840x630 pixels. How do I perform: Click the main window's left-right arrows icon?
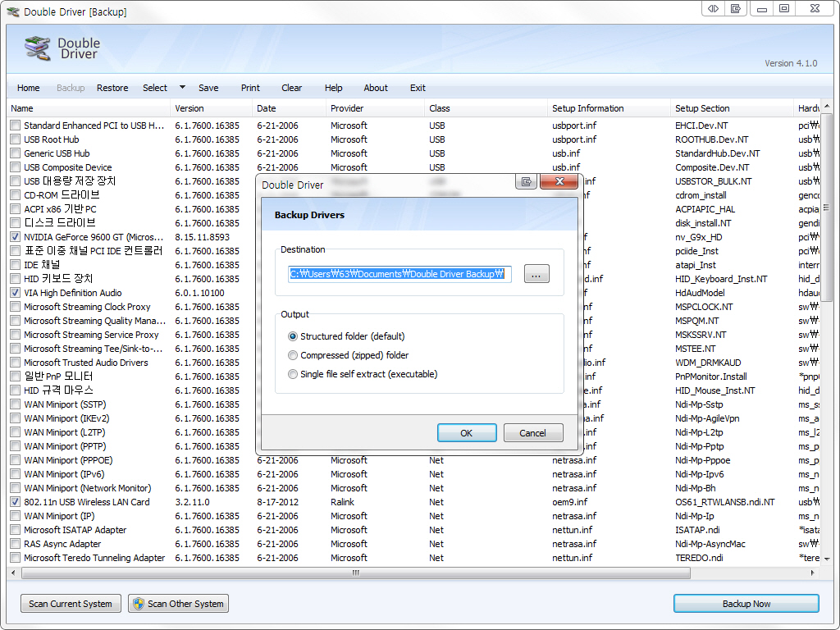point(713,8)
